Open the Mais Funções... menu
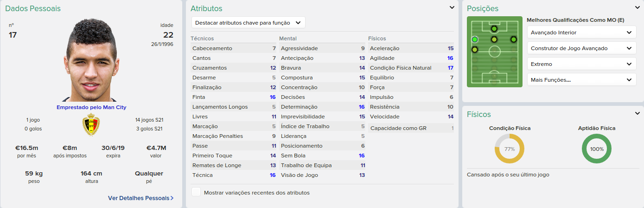This screenshot has width=644, height=208. click(x=581, y=80)
